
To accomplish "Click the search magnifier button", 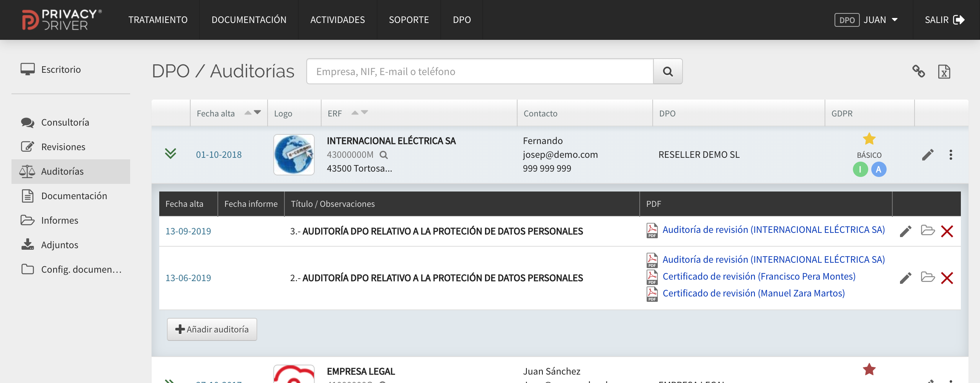I will [668, 72].
